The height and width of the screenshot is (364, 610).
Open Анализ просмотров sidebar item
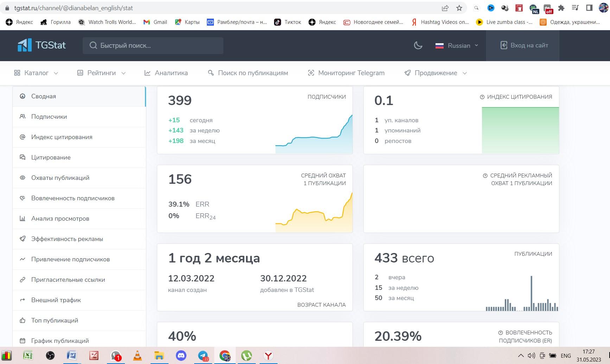coord(79,219)
